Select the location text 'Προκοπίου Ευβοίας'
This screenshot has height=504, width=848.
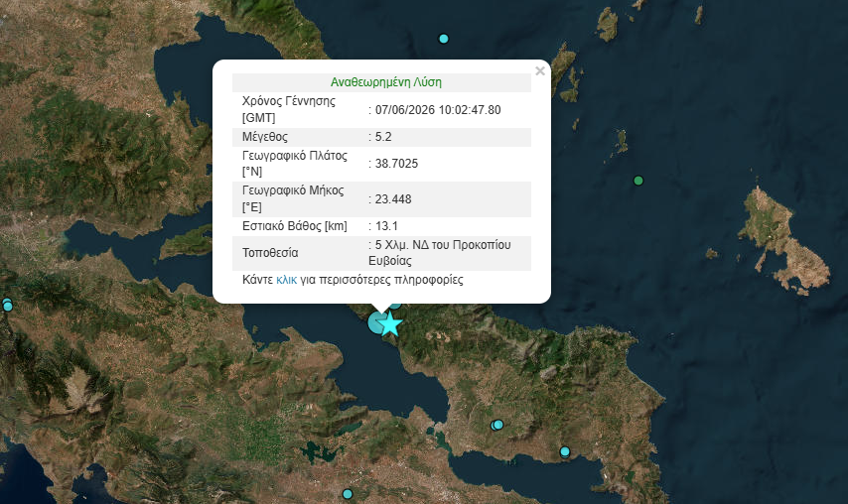tap(440, 253)
